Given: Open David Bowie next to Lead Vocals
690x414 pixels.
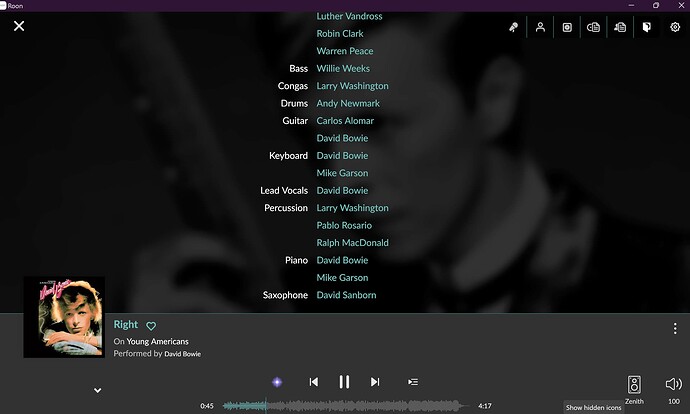Looking at the screenshot, I should tap(342, 191).
